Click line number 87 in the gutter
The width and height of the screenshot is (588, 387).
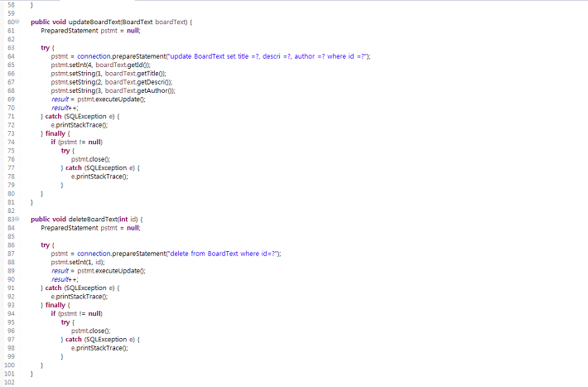pyautogui.click(x=11, y=254)
